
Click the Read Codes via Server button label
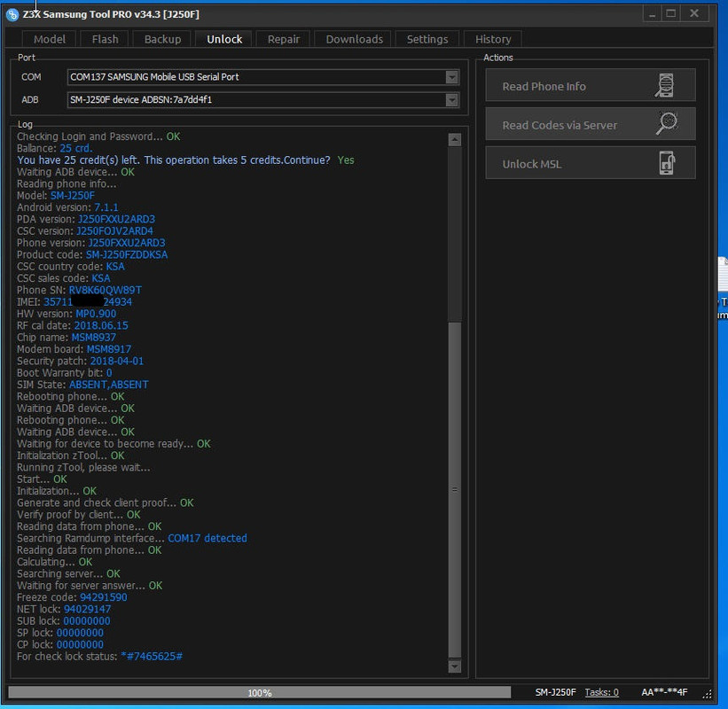pos(560,125)
